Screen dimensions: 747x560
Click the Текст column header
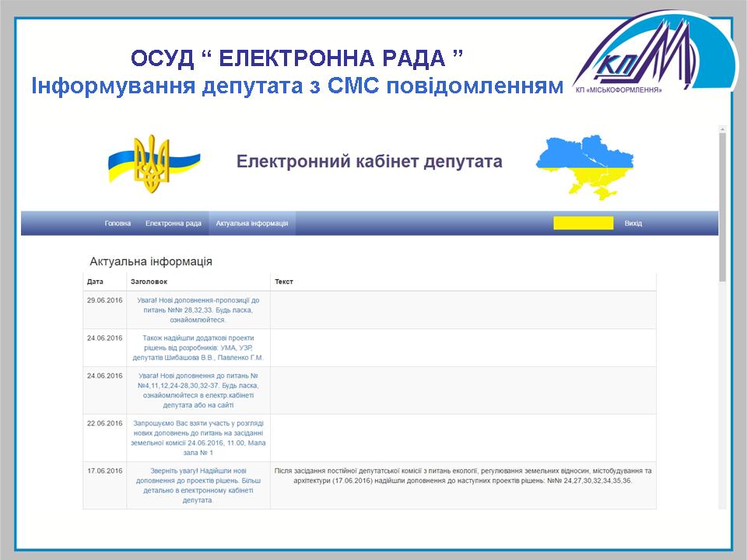coord(283,282)
